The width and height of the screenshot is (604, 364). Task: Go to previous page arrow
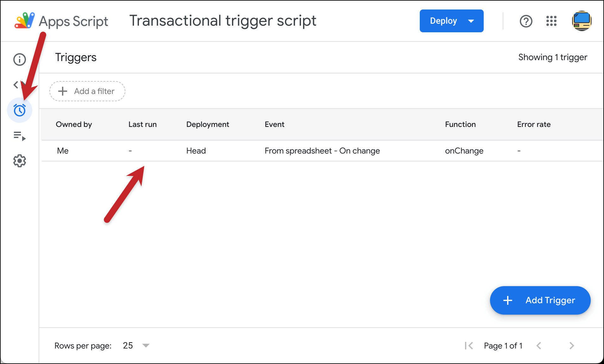(x=539, y=346)
